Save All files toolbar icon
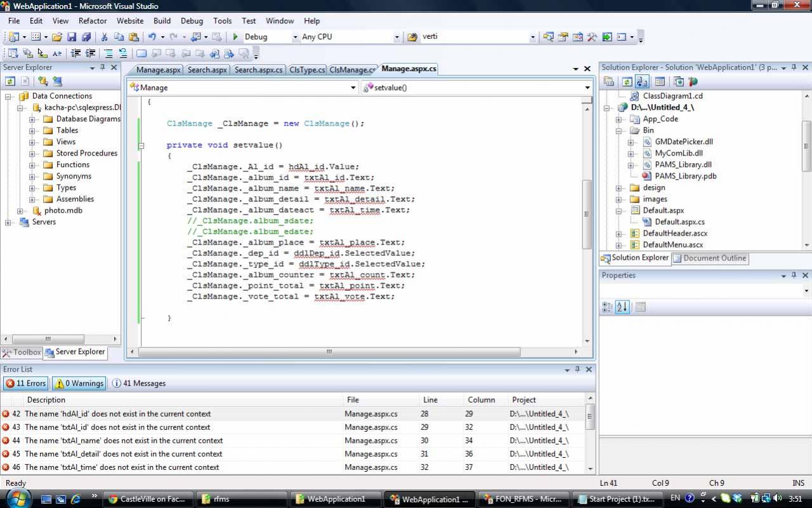Image resolution: width=812 pixels, height=508 pixels. click(x=86, y=37)
